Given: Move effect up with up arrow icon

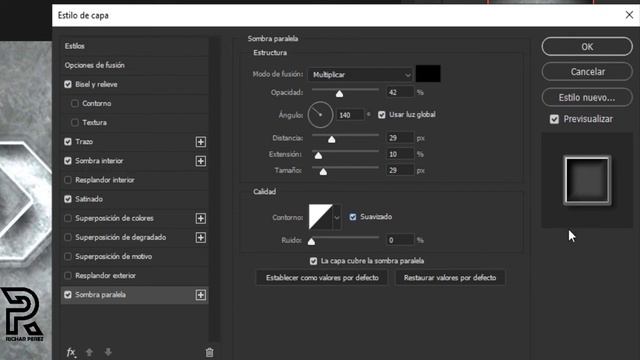Looking at the screenshot, I should (x=89, y=352).
